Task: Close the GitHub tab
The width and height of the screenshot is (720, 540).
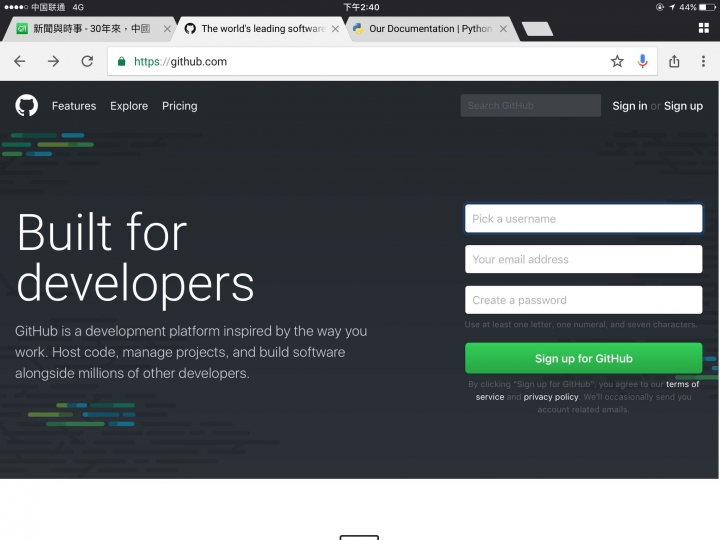Action: pyautogui.click(x=335, y=28)
